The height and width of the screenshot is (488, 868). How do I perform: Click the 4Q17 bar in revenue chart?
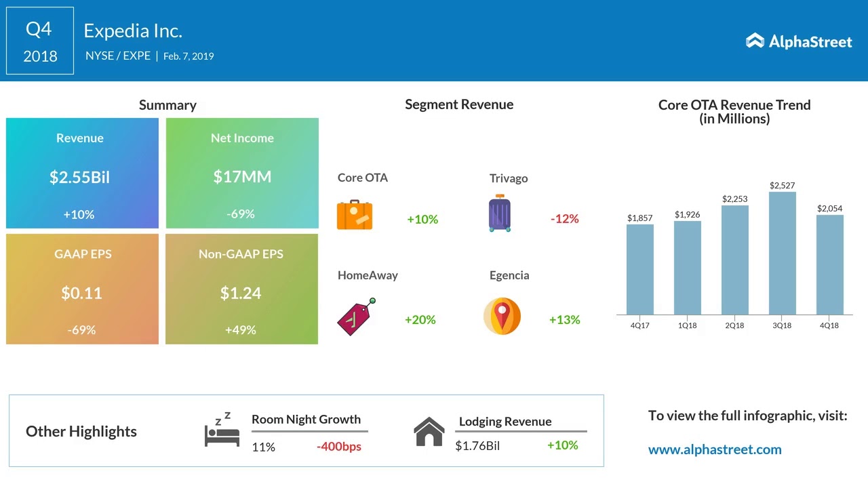click(x=640, y=269)
